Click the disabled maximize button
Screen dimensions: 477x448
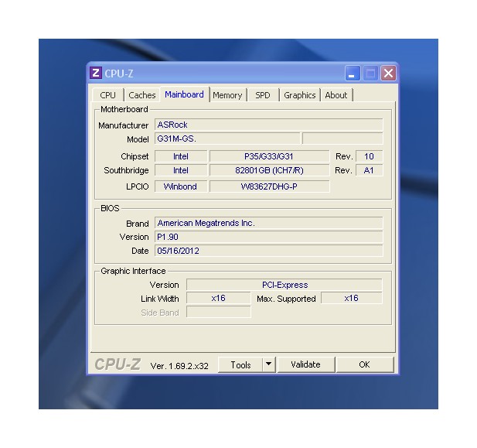[370, 73]
